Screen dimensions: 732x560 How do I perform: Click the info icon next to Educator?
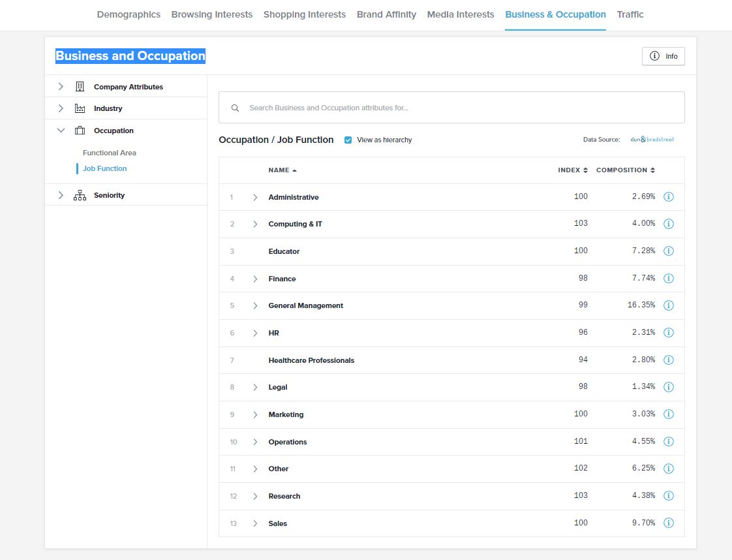(668, 251)
